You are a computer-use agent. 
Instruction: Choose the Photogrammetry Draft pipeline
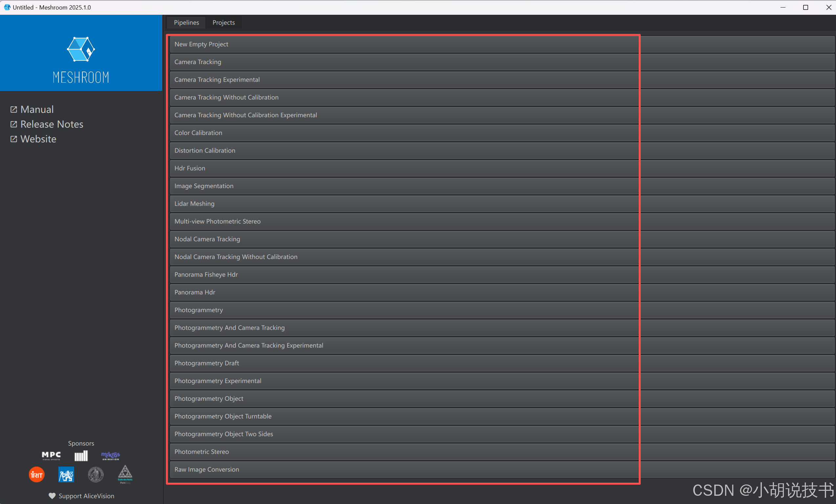tap(502, 363)
